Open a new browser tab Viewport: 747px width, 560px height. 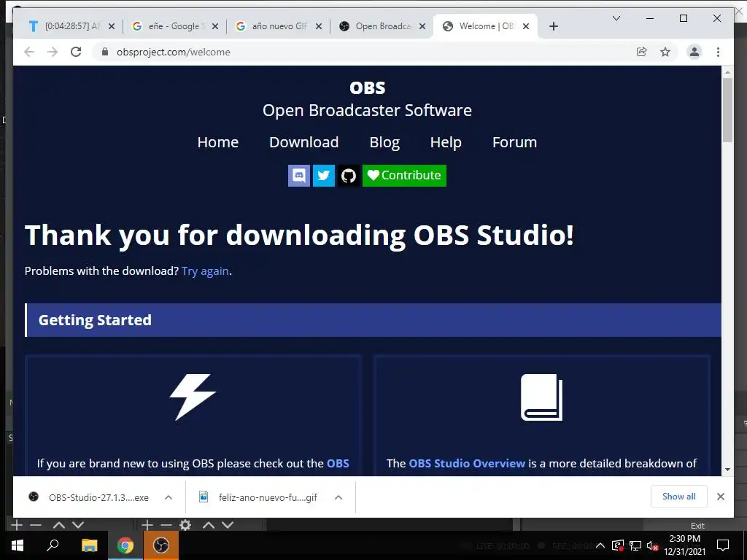point(553,26)
